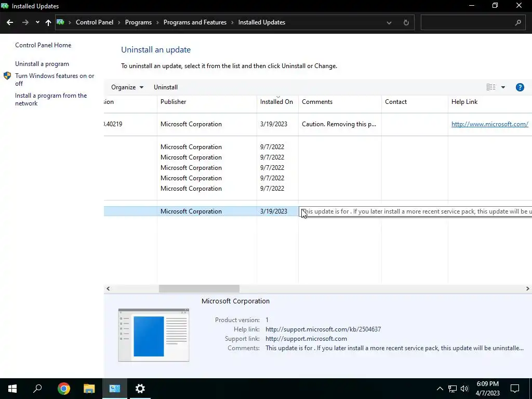Click the search magnifier icon

pyautogui.click(x=518, y=23)
